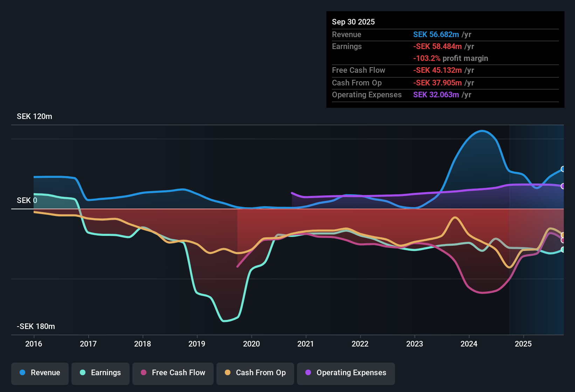Click the Revenue value SEK 56.682m
575x392 pixels.
[x=436, y=34]
